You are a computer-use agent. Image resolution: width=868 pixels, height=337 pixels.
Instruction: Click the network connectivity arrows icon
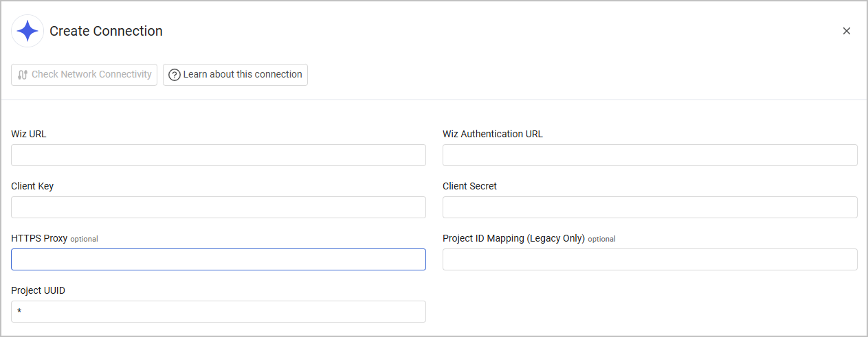[23, 75]
